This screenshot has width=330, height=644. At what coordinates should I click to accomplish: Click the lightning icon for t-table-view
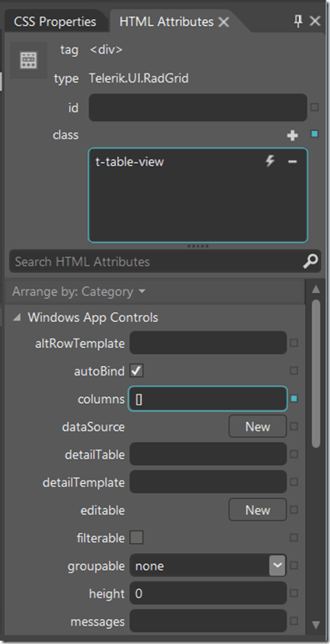[x=270, y=161]
